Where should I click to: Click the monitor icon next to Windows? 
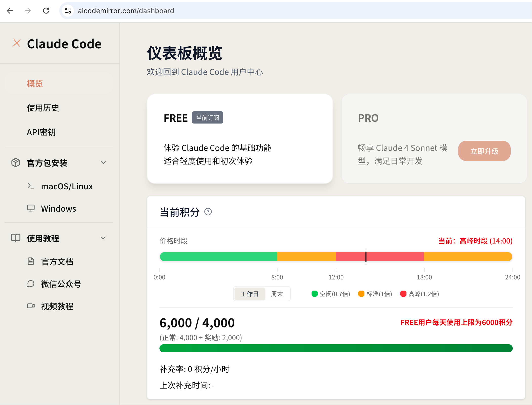(x=31, y=208)
